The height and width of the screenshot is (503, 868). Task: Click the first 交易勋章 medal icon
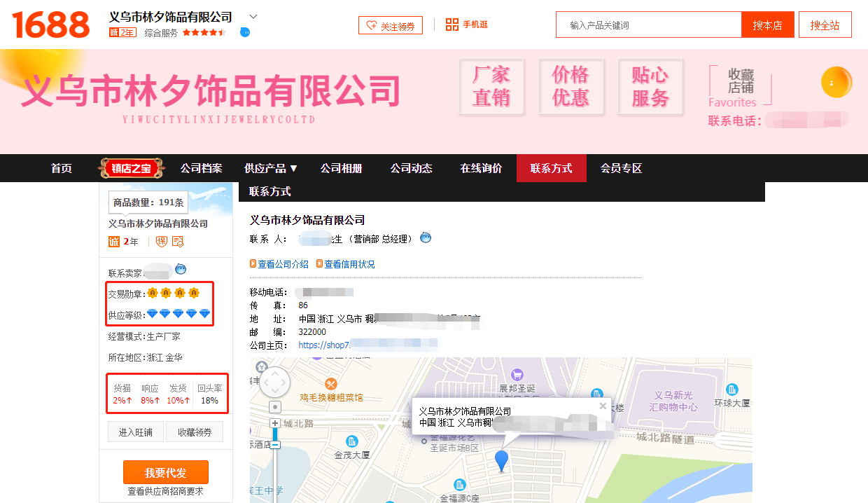[x=152, y=293]
